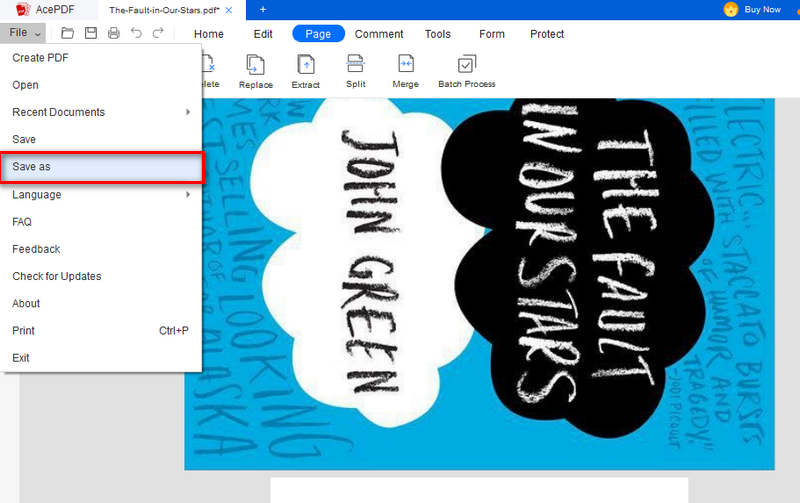The image size is (800, 503).
Task: Click the undo arrow icon
Action: pyautogui.click(x=136, y=34)
